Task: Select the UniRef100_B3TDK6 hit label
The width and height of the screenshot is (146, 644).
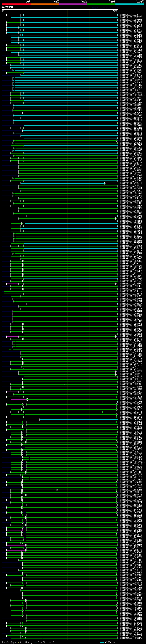Action: pyautogui.click(x=131, y=65)
